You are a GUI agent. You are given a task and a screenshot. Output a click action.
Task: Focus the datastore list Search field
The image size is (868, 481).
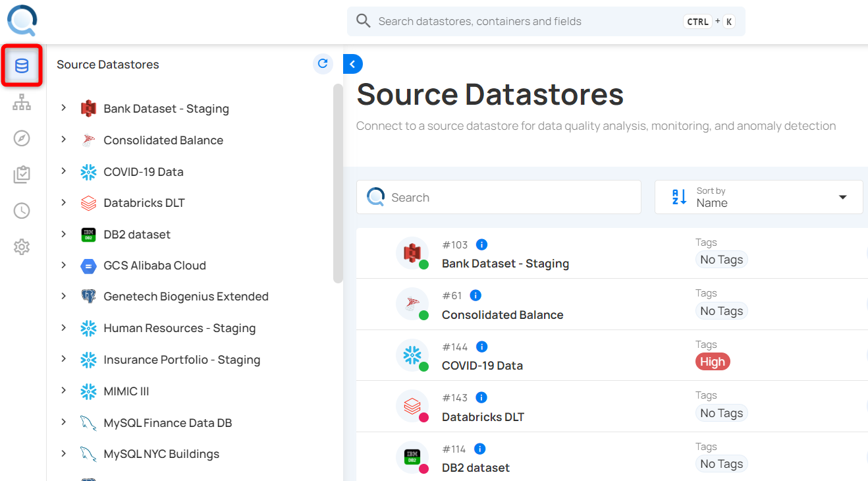(x=499, y=197)
